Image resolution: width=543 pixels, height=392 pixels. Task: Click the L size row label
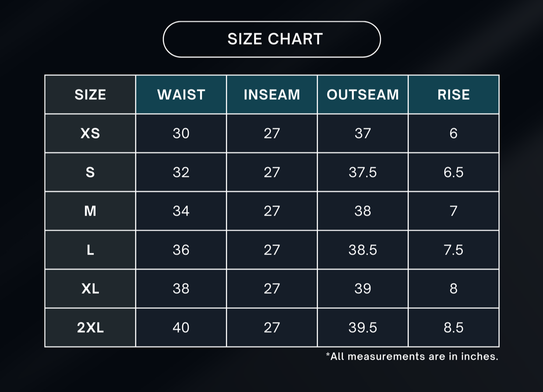pos(90,250)
